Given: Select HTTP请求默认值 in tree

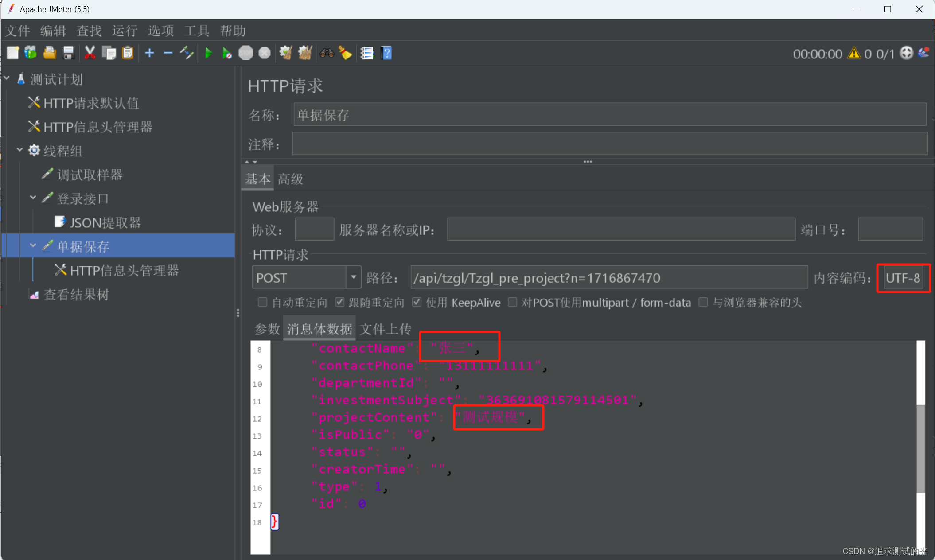Looking at the screenshot, I should click(84, 103).
